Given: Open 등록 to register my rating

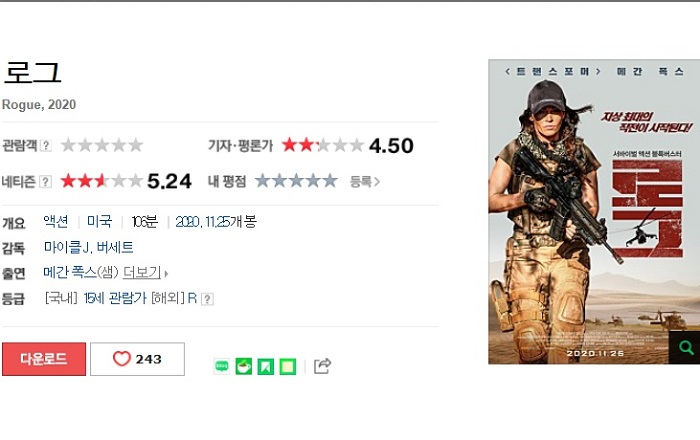Looking at the screenshot, I should [x=365, y=182].
